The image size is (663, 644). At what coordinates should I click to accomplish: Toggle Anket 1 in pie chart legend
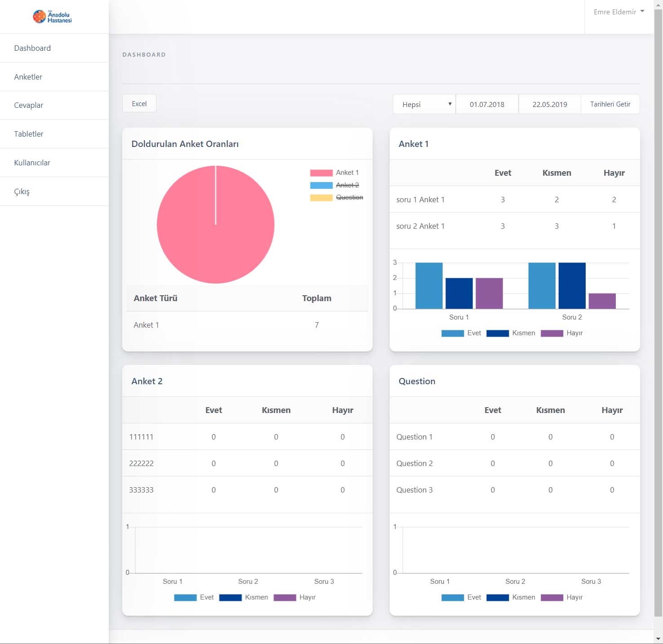pos(334,173)
